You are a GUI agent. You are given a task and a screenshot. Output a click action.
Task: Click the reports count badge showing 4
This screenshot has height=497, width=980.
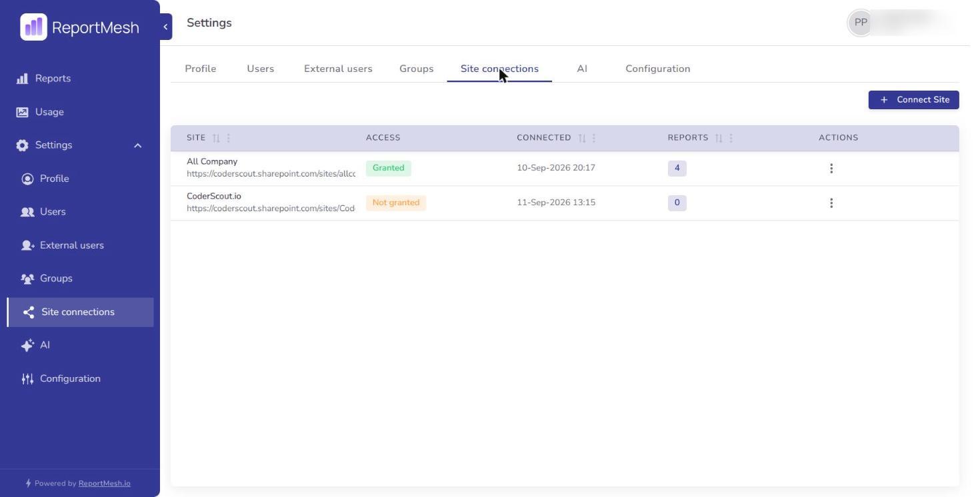point(677,168)
